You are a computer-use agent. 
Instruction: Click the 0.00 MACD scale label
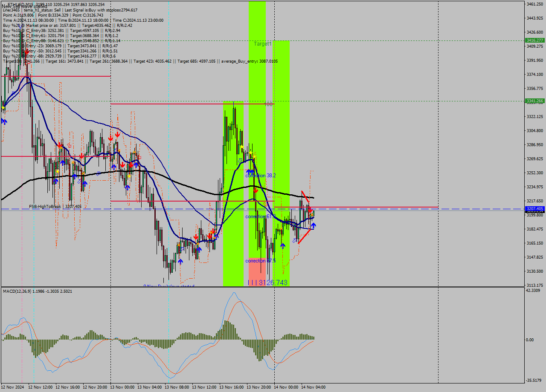click(530, 340)
